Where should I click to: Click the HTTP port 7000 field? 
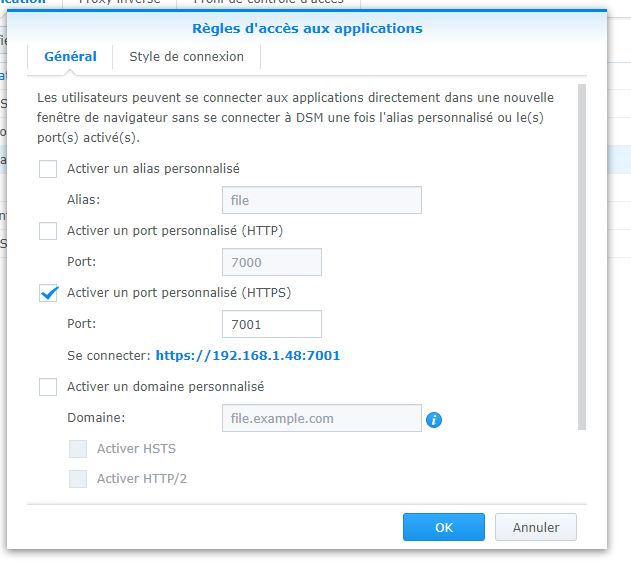click(x=272, y=262)
